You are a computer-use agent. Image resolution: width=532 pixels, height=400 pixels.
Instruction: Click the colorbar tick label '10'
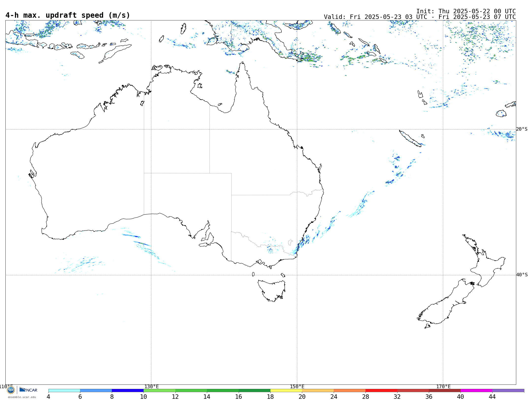pyautogui.click(x=144, y=397)
